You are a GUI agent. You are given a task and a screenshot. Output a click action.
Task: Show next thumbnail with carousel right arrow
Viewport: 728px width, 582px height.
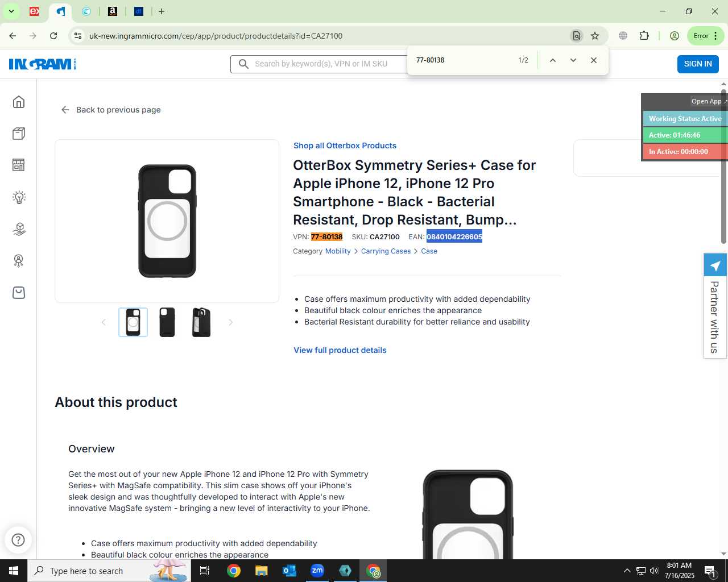[x=230, y=322]
